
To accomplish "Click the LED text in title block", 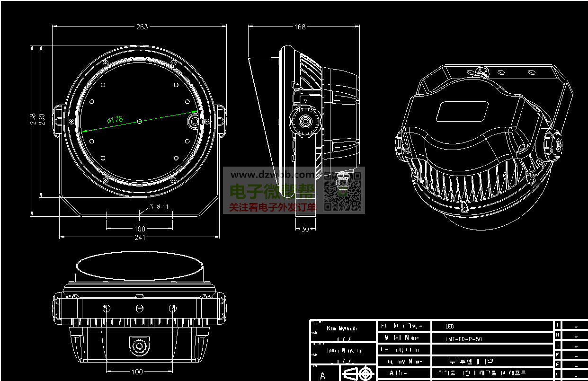I will [x=450, y=326].
